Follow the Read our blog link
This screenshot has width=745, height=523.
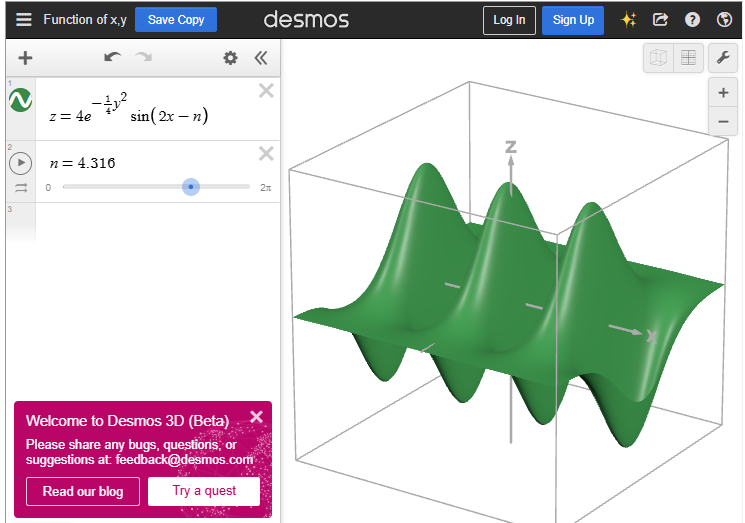(x=83, y=491)
